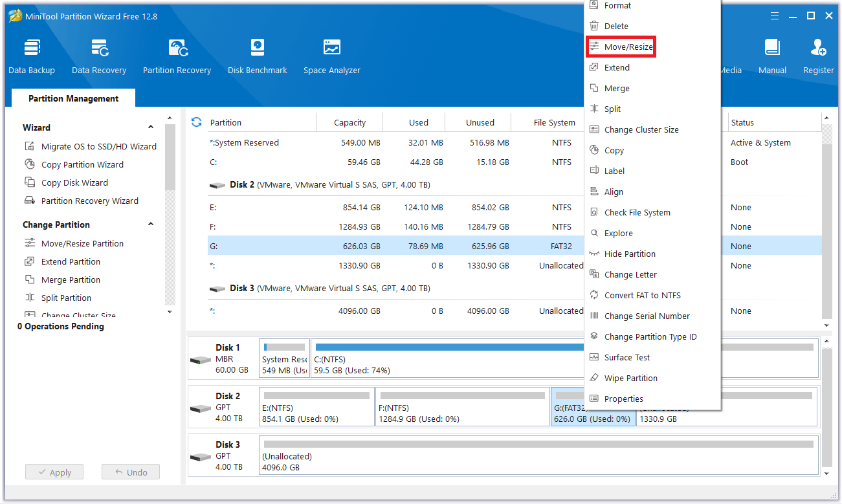Viewport: 842px width, 504px height.
Task: Choose Split Partition in the sidebar
Action: click(x=58, y=298)
